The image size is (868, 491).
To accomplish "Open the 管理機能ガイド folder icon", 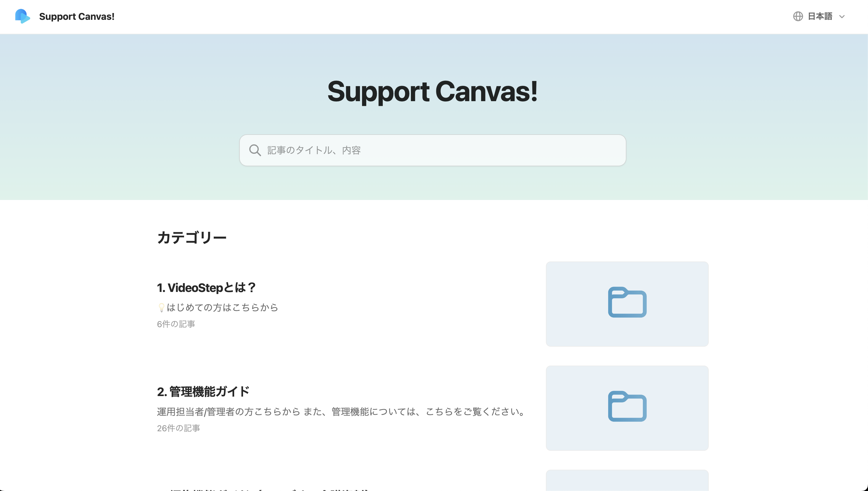I will [627, 407].
